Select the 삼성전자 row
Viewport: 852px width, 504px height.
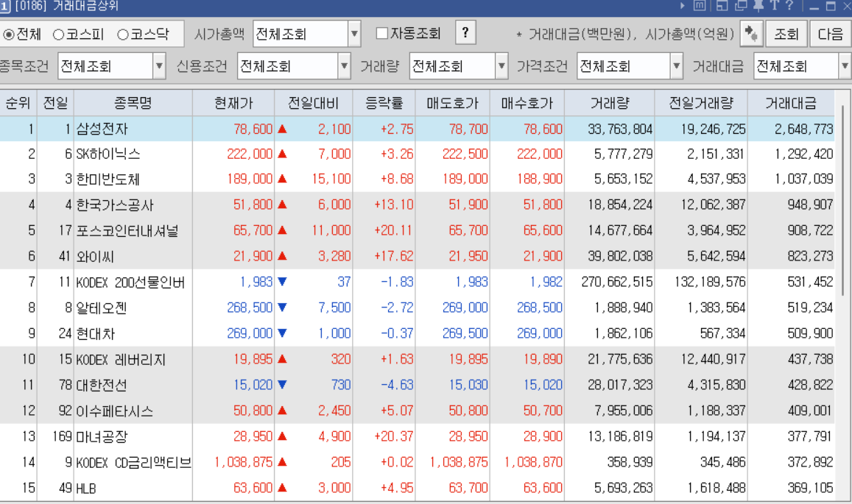tap(417, 129)
